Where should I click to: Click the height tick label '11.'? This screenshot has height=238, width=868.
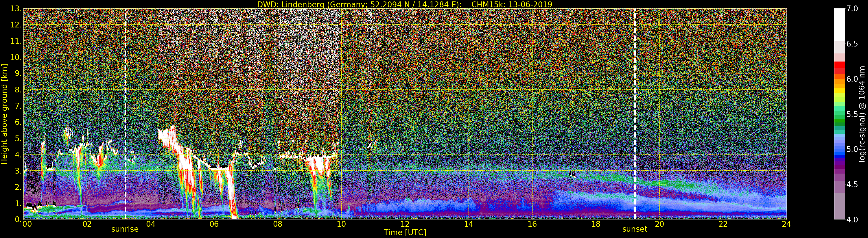(16, 41)
